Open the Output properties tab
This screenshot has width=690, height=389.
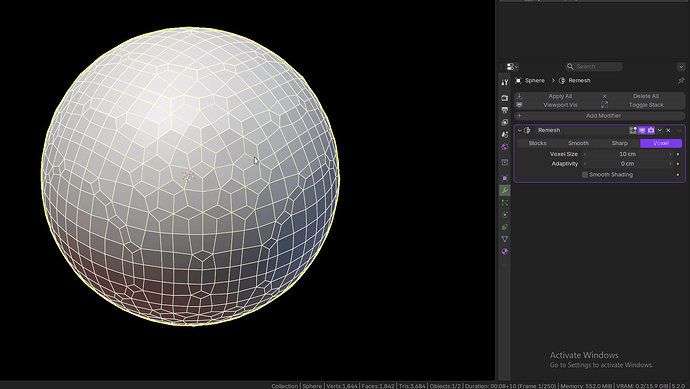point(505,110)
